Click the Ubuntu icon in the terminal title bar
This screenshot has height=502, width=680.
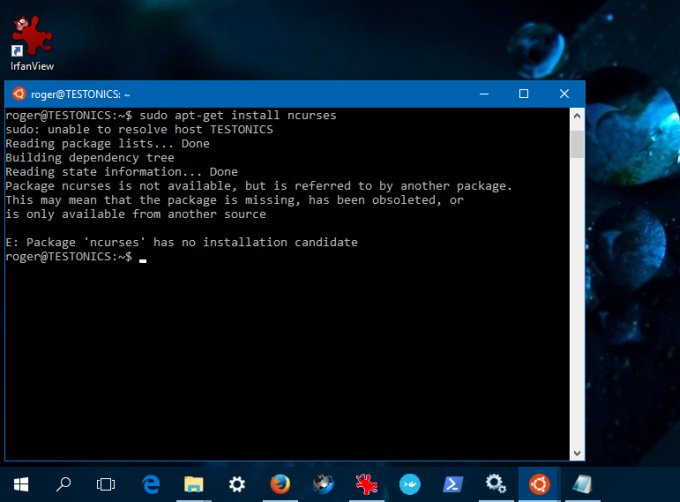click(19, 94)
